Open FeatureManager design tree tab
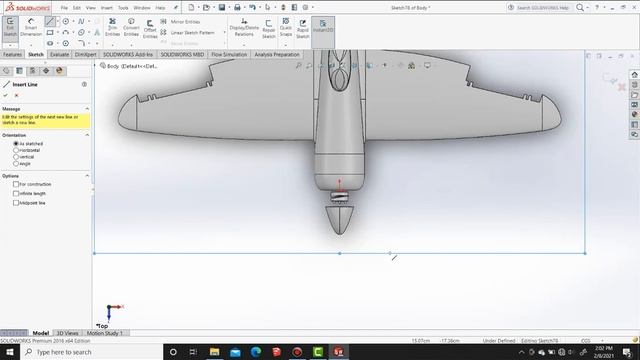This screenshot has height=360, width=640. pyautogui.click(x=6, y=71)
